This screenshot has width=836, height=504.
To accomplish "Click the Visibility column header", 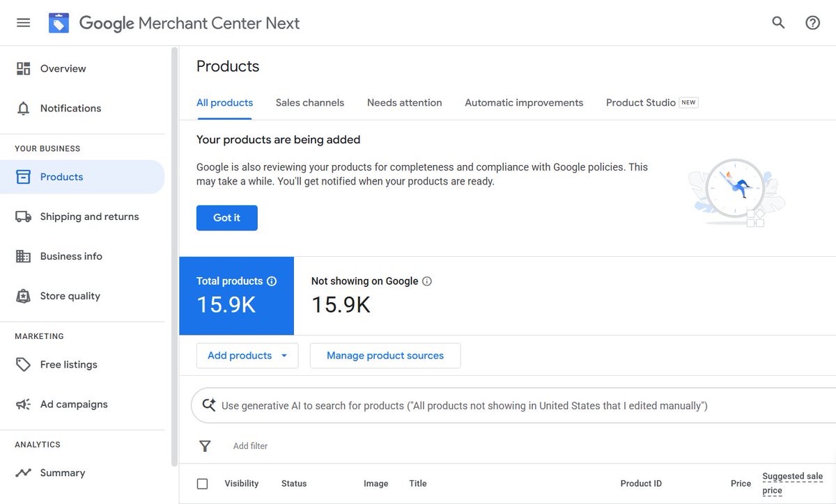I will 242,484.
